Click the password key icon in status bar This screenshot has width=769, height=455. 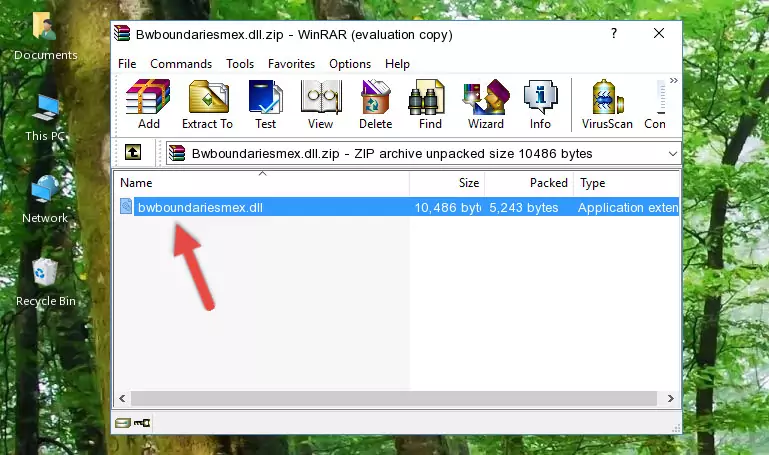(x=142, y=423)
